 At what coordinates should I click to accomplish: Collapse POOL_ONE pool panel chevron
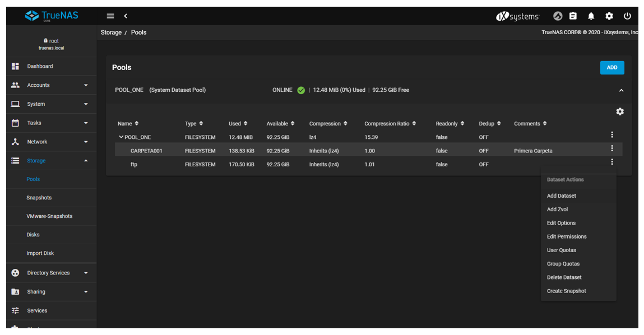pyautogui.click(x=621, y=90)
